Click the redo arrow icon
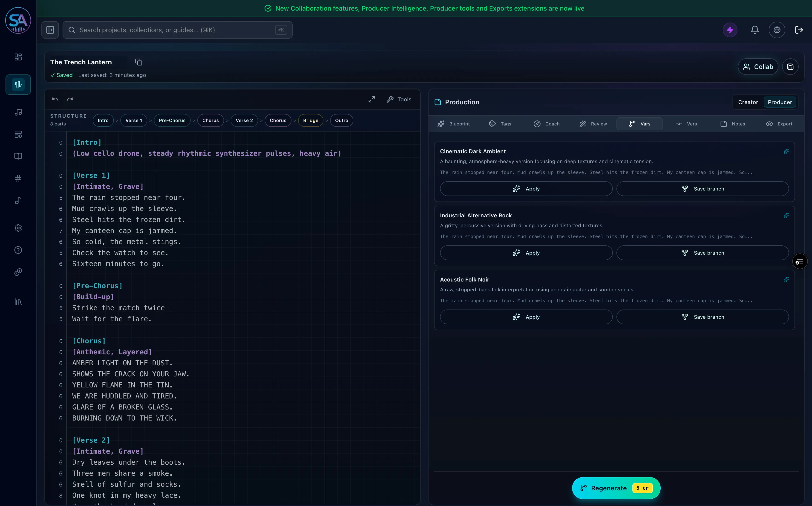 coord(70,99)
